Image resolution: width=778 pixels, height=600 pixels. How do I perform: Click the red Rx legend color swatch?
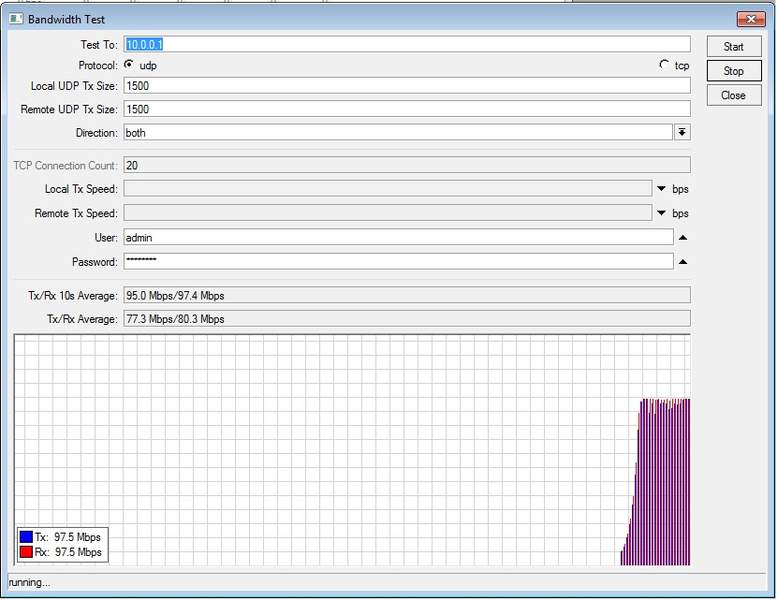26,552
